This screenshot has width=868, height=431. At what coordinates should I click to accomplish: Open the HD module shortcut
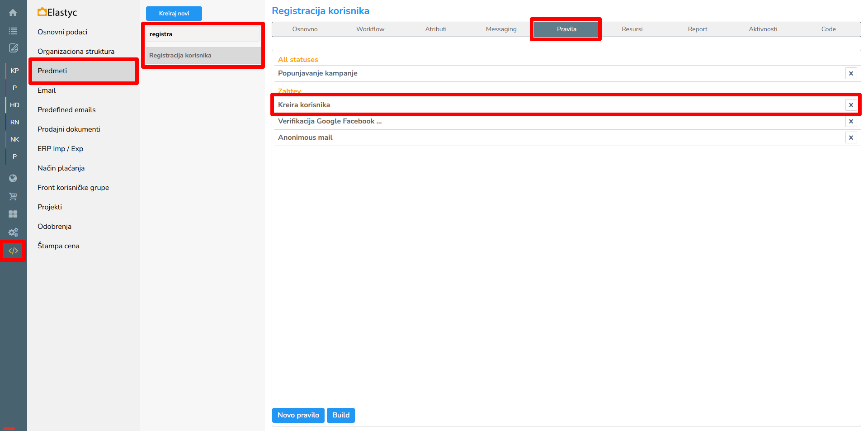tap(14, 105)
